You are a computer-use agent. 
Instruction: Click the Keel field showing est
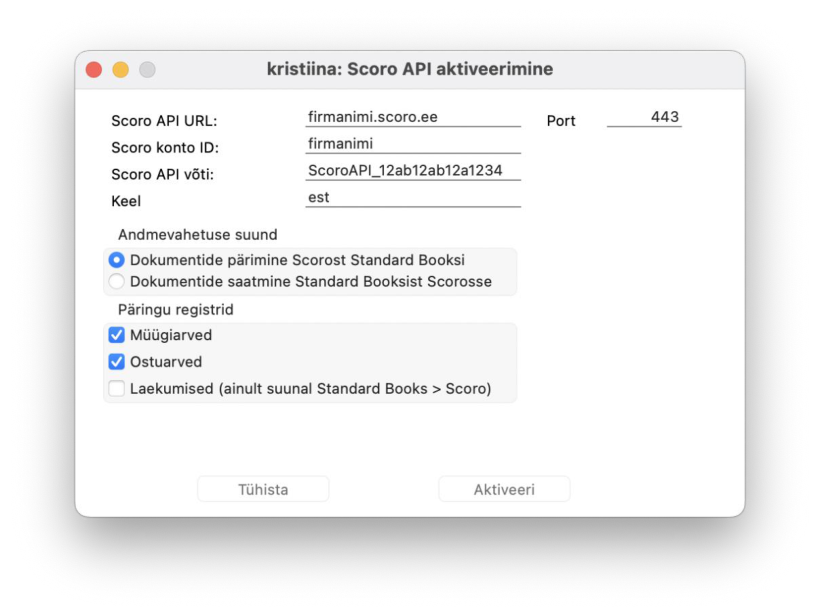click(x=413, y=197)
